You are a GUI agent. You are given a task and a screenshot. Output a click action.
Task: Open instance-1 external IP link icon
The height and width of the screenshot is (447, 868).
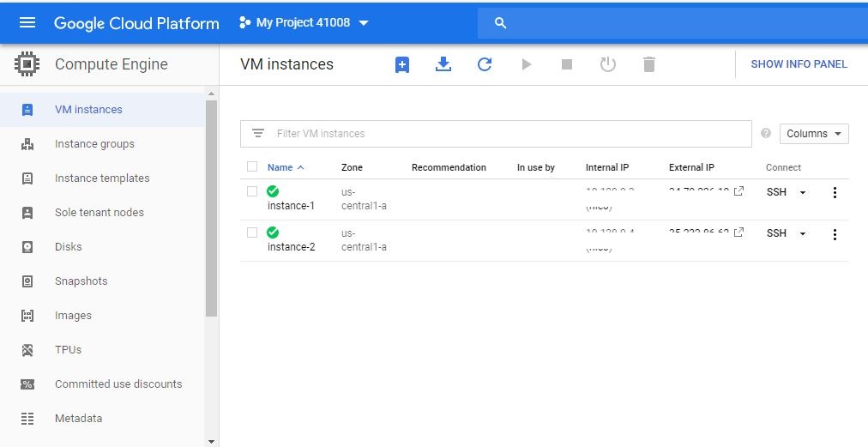pos(738,191)
